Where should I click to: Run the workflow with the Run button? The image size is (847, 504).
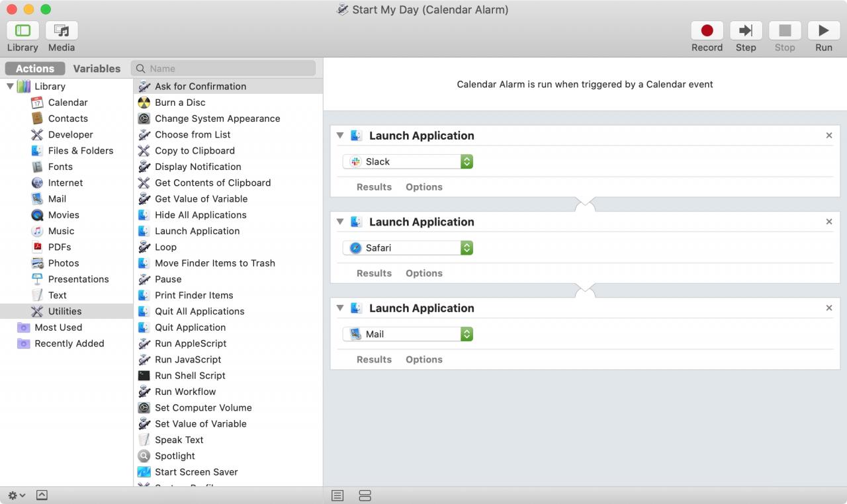tap(824, 30)
